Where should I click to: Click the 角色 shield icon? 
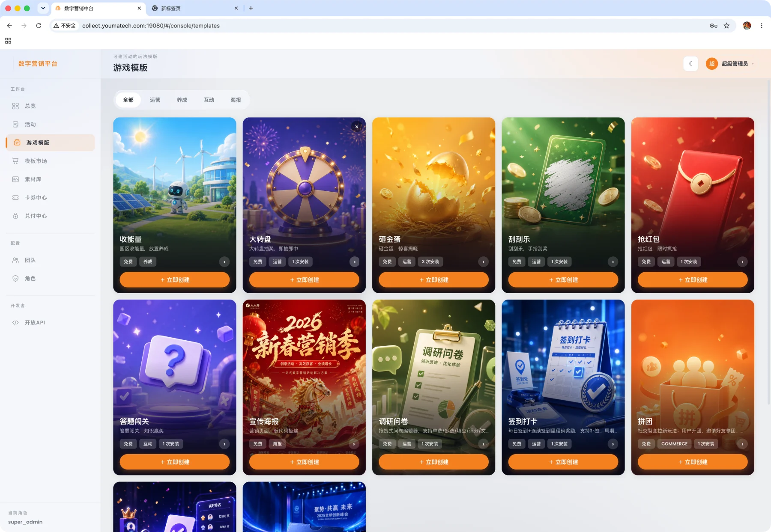point(15,279)
